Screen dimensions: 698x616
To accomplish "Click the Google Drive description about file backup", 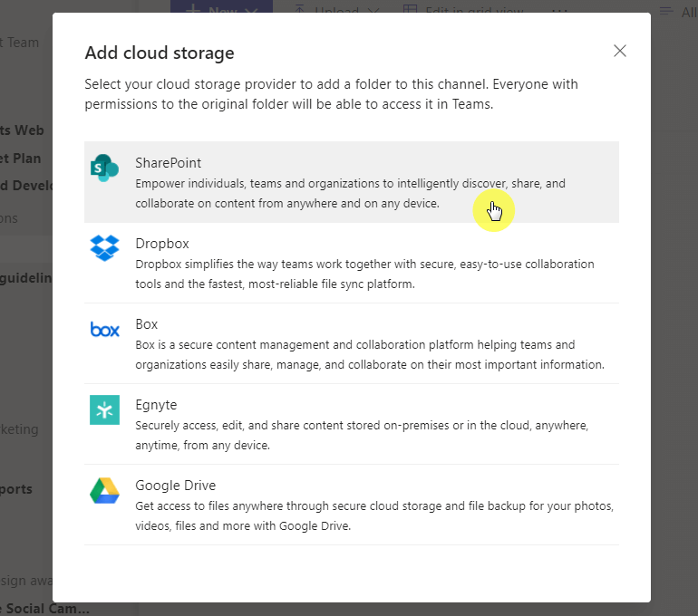I will click(x=374, y=516).
